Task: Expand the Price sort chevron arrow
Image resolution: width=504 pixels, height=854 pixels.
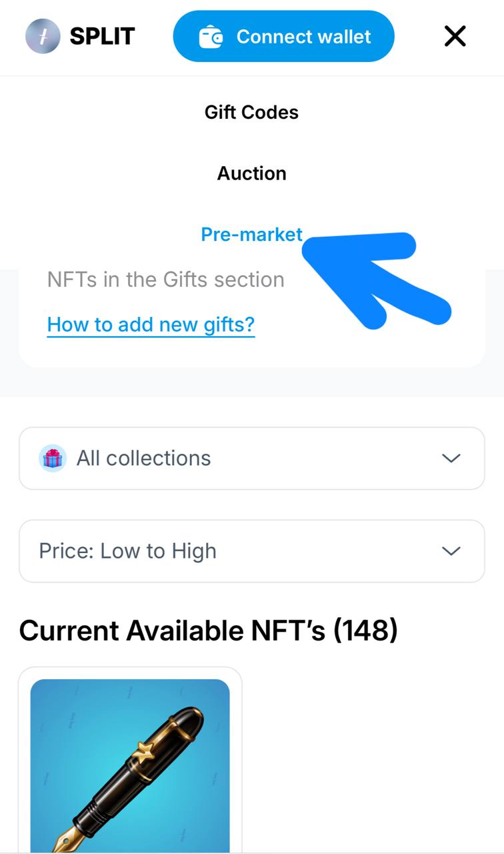Action: click(451, 551)
